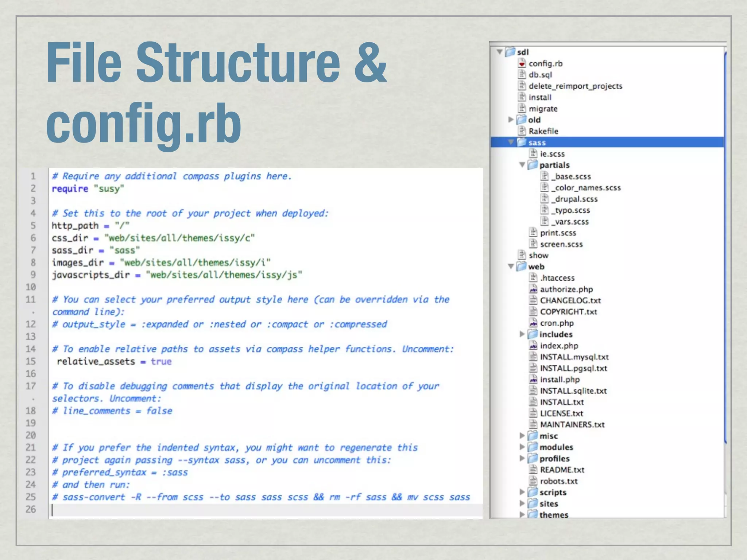The height and width of the screenshot is (560, 747).
Task: Select INSTALL.txt in web folder
Action: point(562,402)
